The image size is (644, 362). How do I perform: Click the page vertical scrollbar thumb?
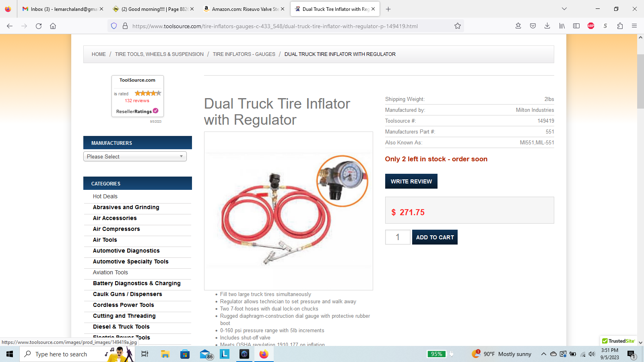640,81
